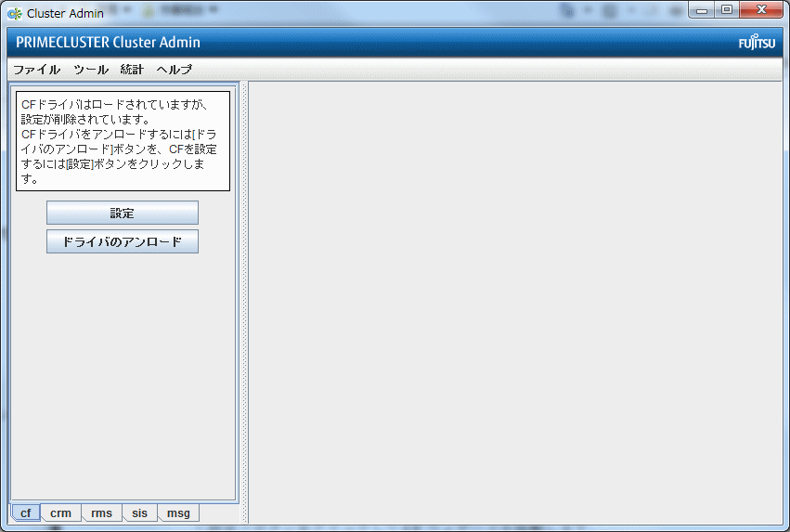Close the Cluster Admin window
Image resolution: width=790 pixels, height=532 pixels.
pyautogui.click(x=761, y=9)
